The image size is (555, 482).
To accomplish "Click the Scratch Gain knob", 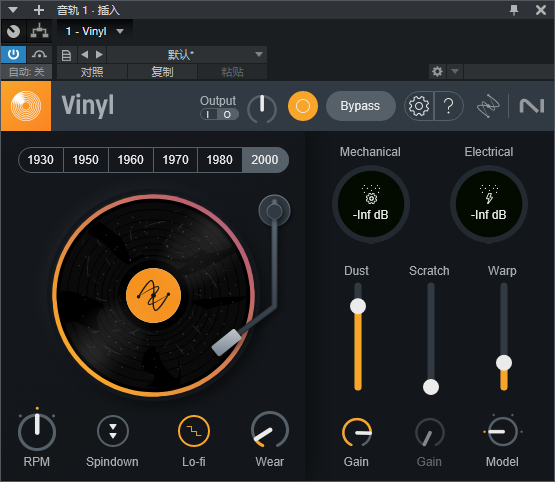I will click(430, 432).
